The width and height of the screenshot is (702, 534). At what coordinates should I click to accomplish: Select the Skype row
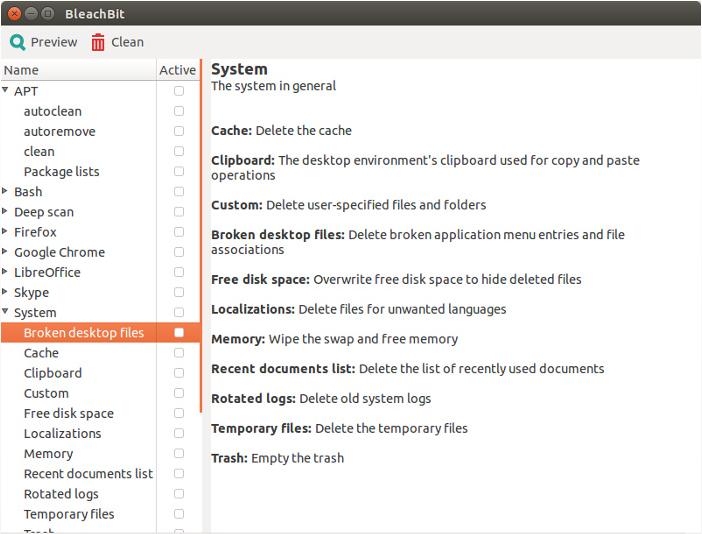tap(100, 292)
